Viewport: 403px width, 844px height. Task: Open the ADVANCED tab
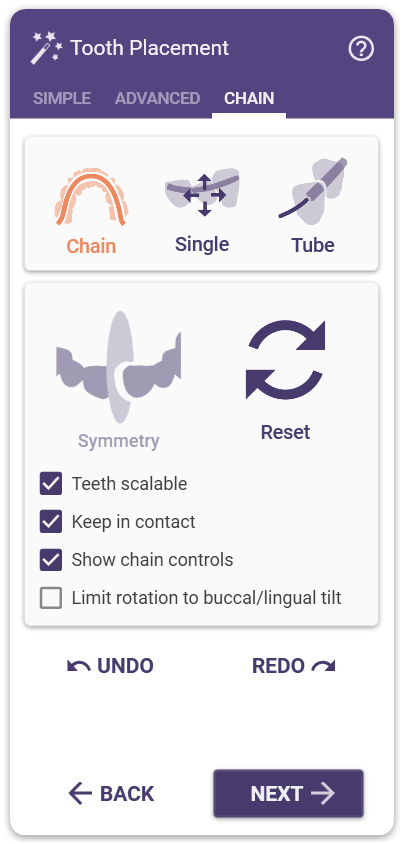(157, 99)
